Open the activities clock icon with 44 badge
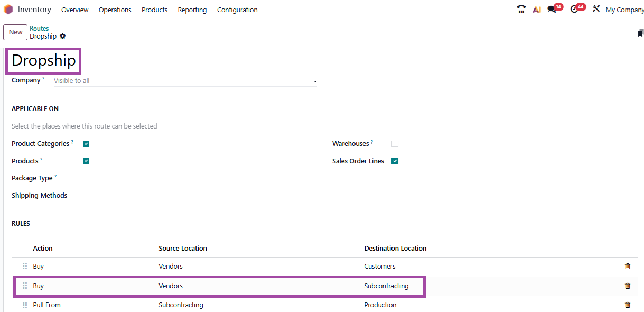The width and height of the screenshot is (644, 312). point(575,10)
